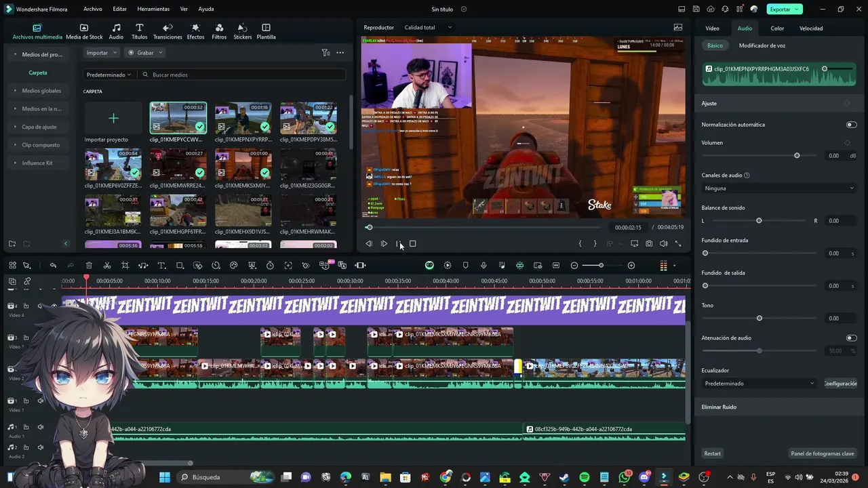Open the Plantilla panel

pyautogui.click(x=266, y=32)
